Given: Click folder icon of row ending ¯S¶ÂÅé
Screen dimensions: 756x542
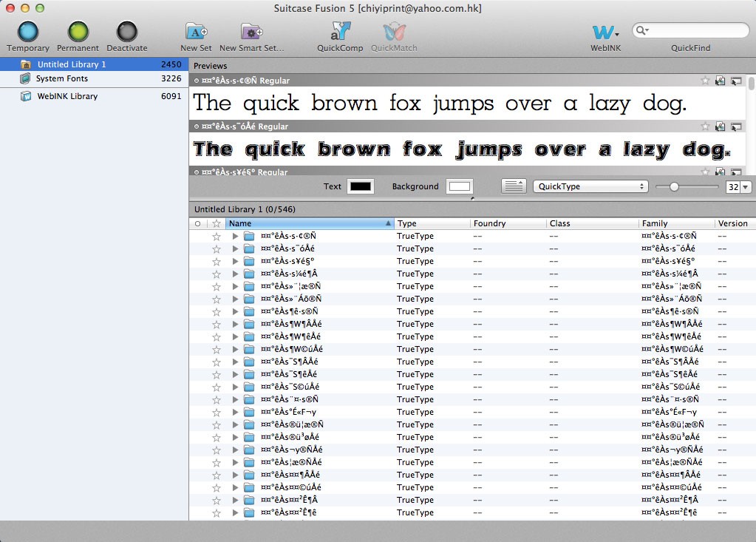Looking at the screenshot, I should (249, 362).
